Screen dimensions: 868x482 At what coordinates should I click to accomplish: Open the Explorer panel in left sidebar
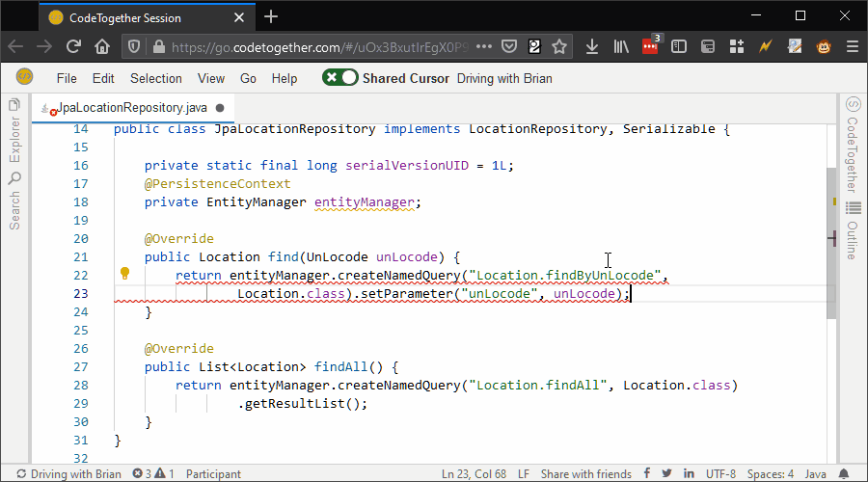(14, 135)
